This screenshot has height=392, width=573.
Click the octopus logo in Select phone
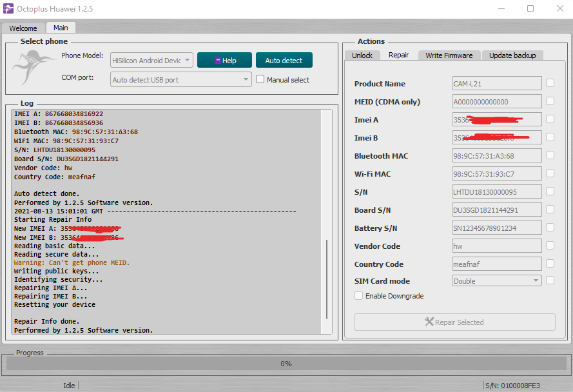34,67
